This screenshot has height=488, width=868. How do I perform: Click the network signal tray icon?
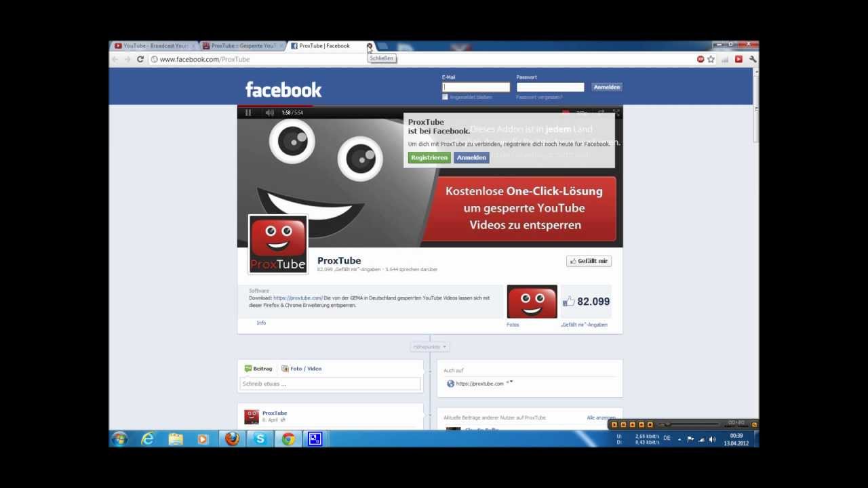click(701, 439)
